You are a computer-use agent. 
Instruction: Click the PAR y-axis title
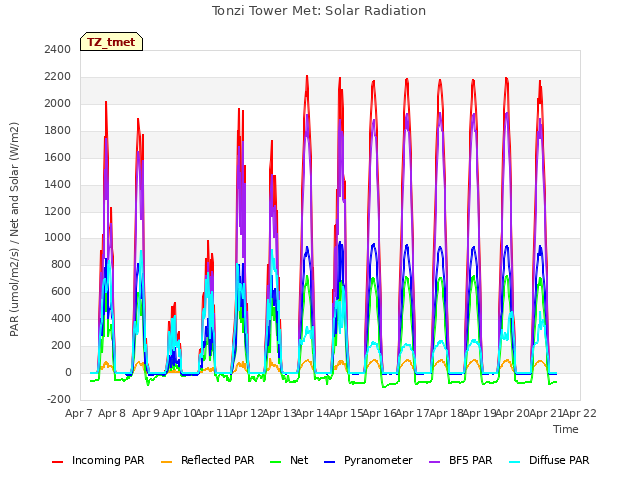click(14, 229)
